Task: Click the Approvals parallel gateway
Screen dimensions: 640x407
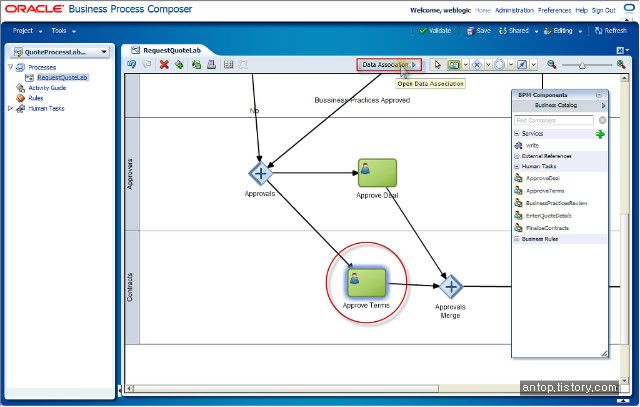Action: click(260, 173)
